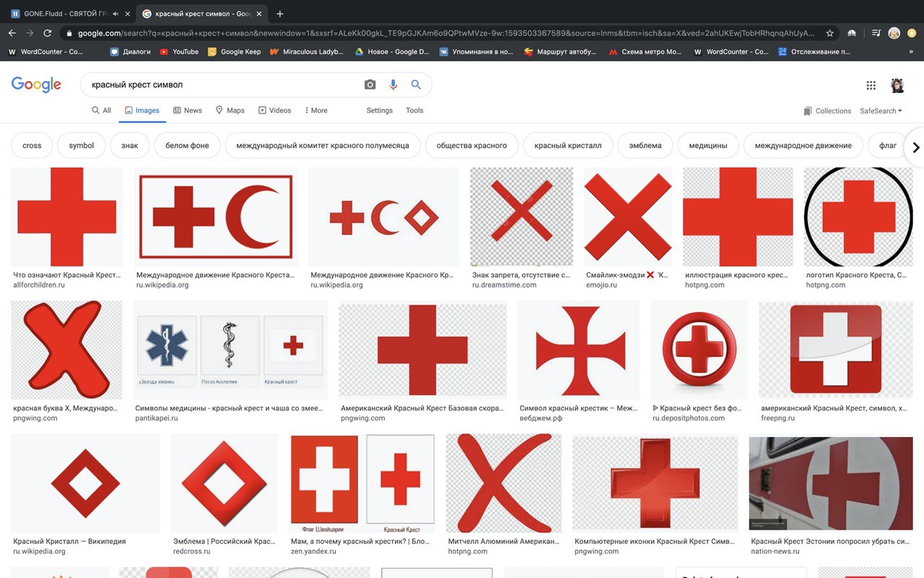Select "международное движение" filter chip
This screenshot has height=578, width=924.
pos(803,145)
